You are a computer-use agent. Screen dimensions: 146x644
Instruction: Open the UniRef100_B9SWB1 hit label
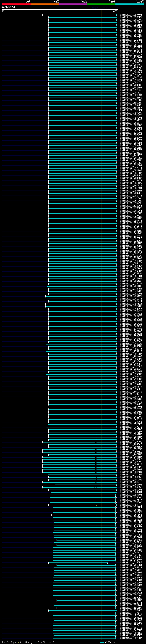pyautogui.click(x=131, y=27)
